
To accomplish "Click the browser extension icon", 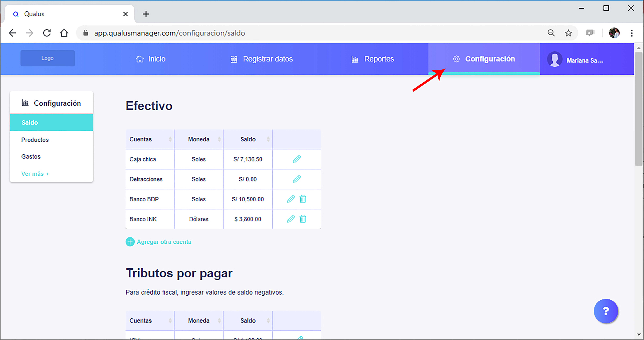I will point(590,33).
